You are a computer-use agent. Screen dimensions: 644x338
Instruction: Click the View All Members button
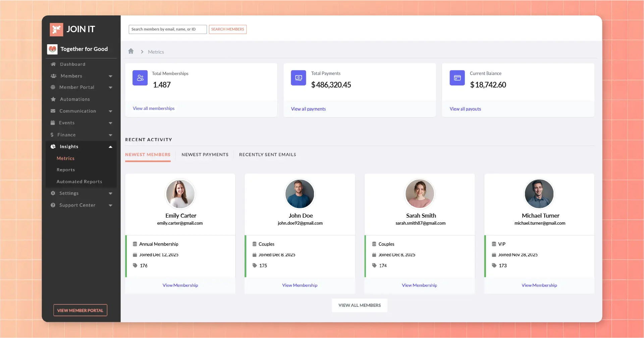click(359, 305)
